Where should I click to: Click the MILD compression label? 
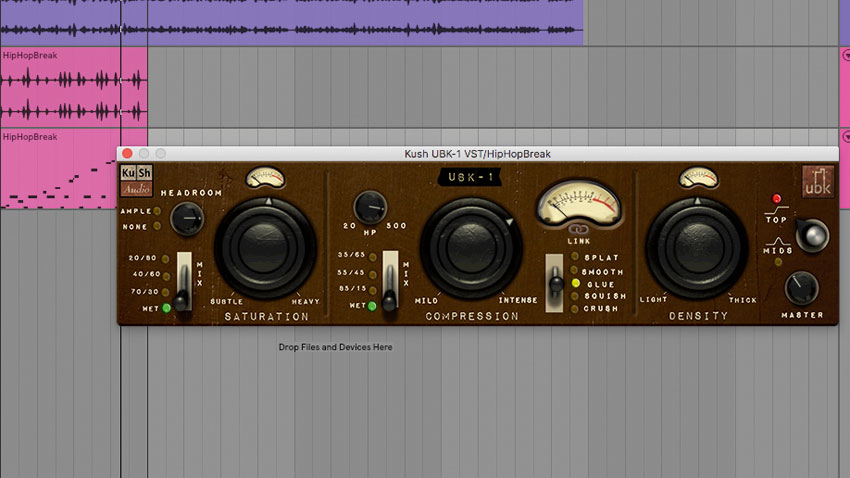[x=427, y=300]
